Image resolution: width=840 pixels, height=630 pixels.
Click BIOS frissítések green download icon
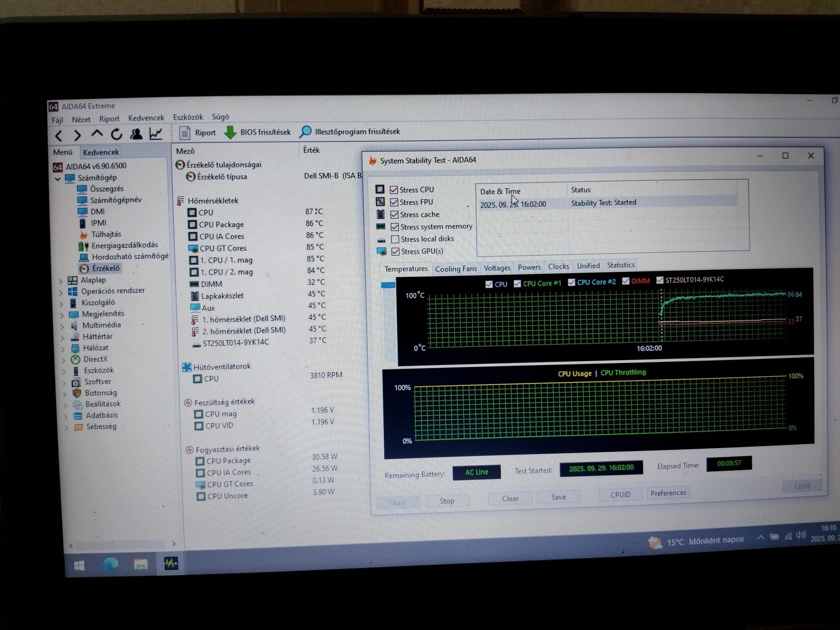[x=230, y=132]
